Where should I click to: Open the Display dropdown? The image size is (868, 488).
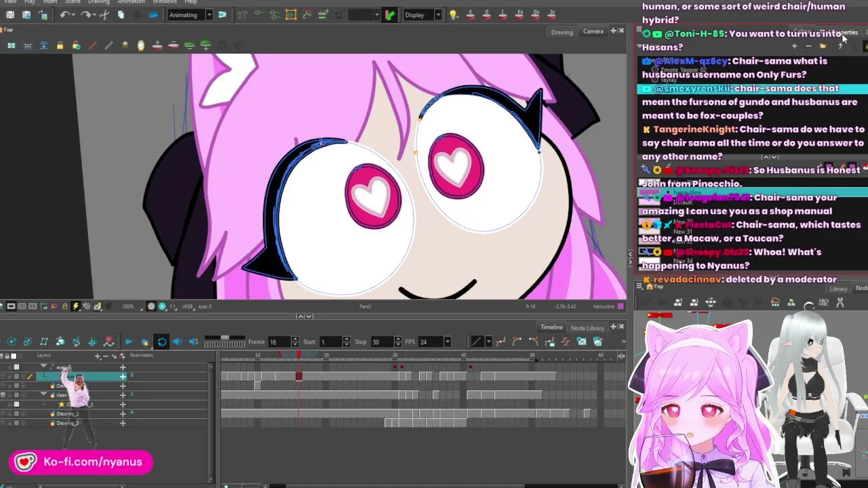438,15
